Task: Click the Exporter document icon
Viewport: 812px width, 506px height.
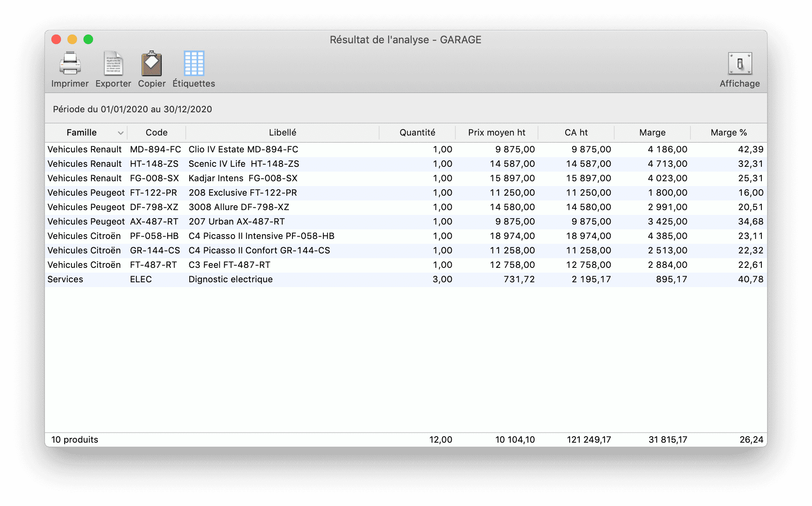Action: (x=113, y=63)
